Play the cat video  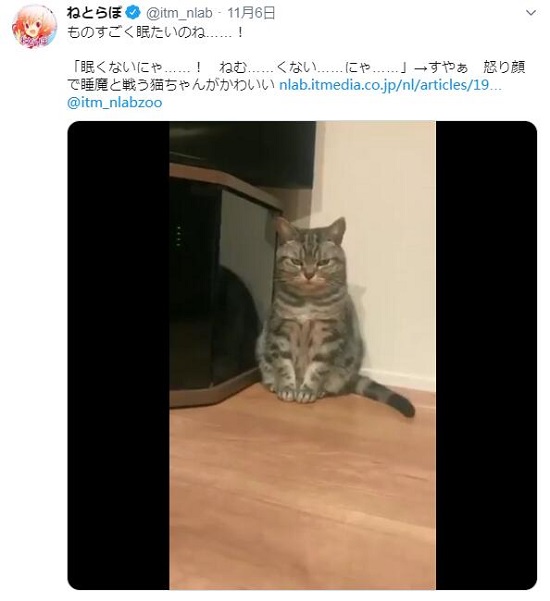point(302,355)
